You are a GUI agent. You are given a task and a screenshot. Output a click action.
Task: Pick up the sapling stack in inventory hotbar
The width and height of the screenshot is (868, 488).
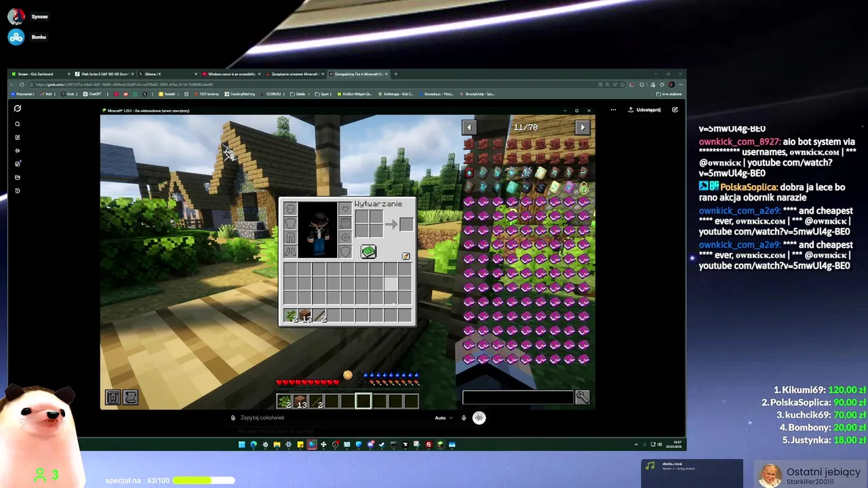290,315
